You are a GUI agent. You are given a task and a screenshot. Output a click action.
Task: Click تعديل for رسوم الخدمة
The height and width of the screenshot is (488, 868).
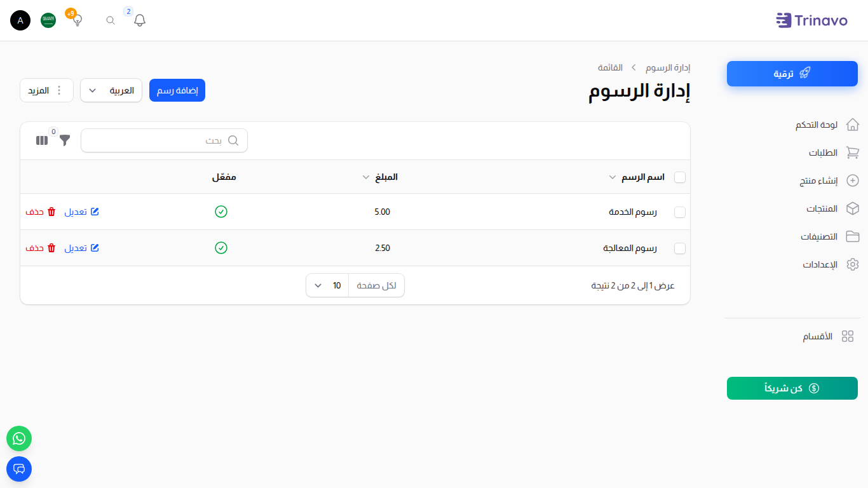[x=81, y=212]
